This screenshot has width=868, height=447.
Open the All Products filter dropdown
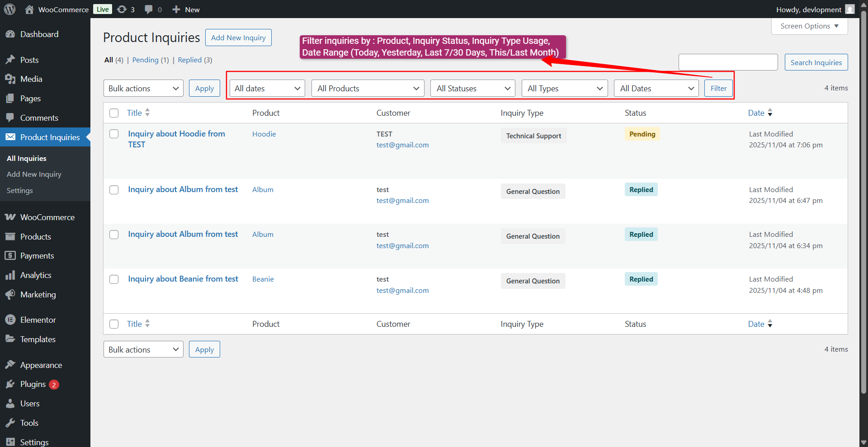pyautogui.click(x=368, y=89)
